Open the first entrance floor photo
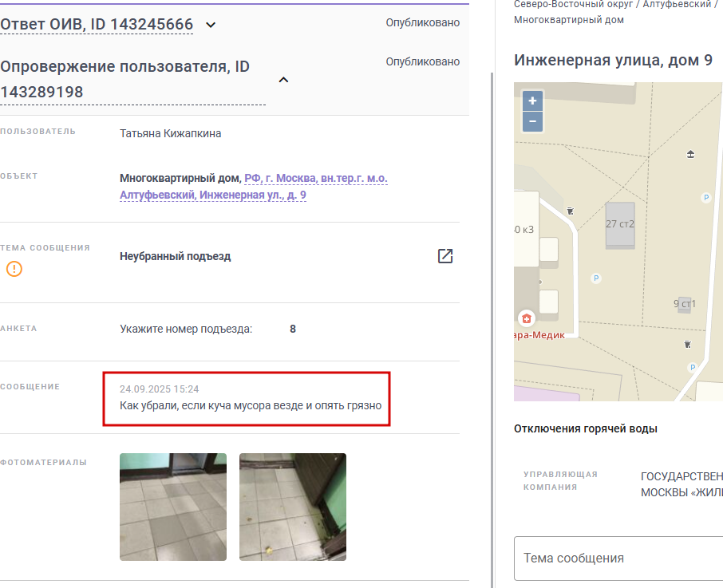 coord(173,507)
